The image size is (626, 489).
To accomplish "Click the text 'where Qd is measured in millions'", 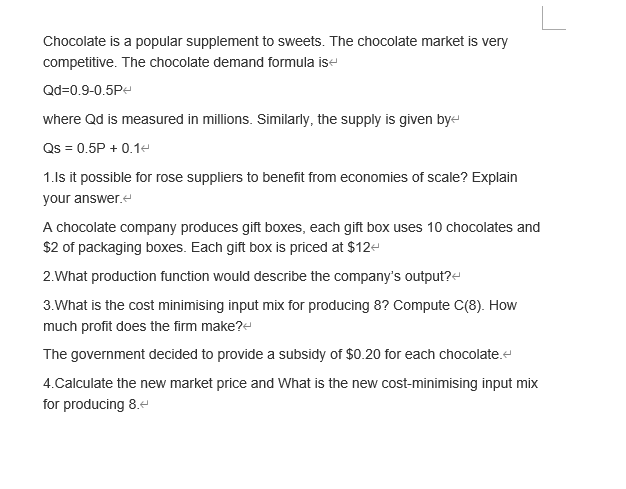I will point(147,119).
